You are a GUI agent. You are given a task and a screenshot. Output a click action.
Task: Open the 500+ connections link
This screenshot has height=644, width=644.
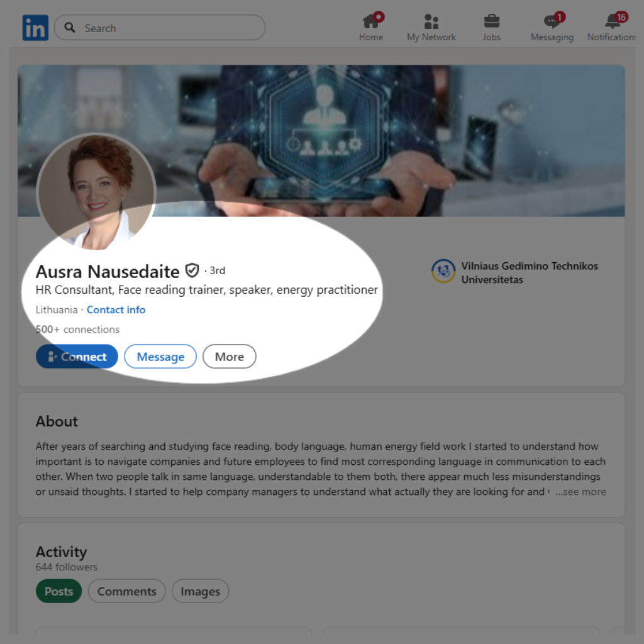point(77,330)
